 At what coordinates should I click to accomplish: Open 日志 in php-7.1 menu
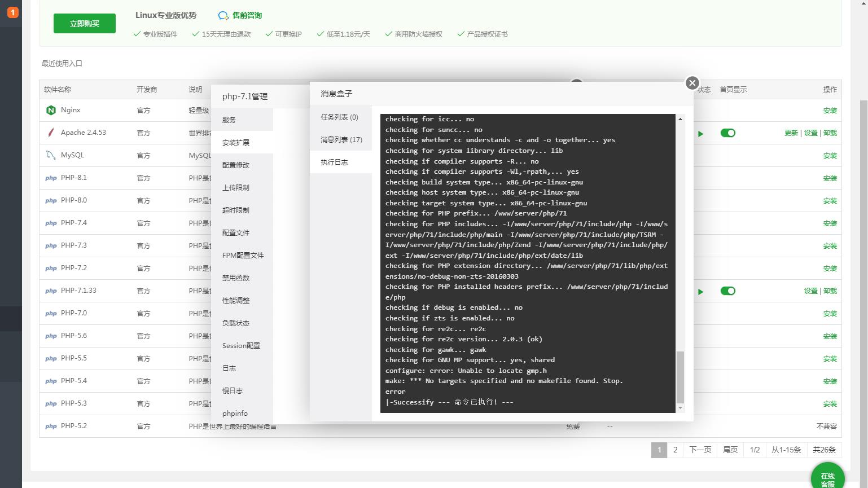tap(242, 368)
